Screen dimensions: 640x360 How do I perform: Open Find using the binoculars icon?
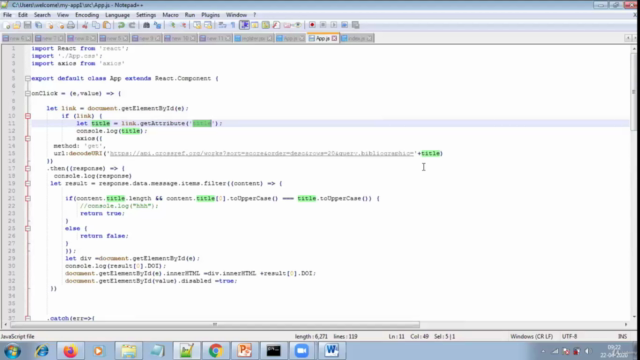[x=146, y=25]
